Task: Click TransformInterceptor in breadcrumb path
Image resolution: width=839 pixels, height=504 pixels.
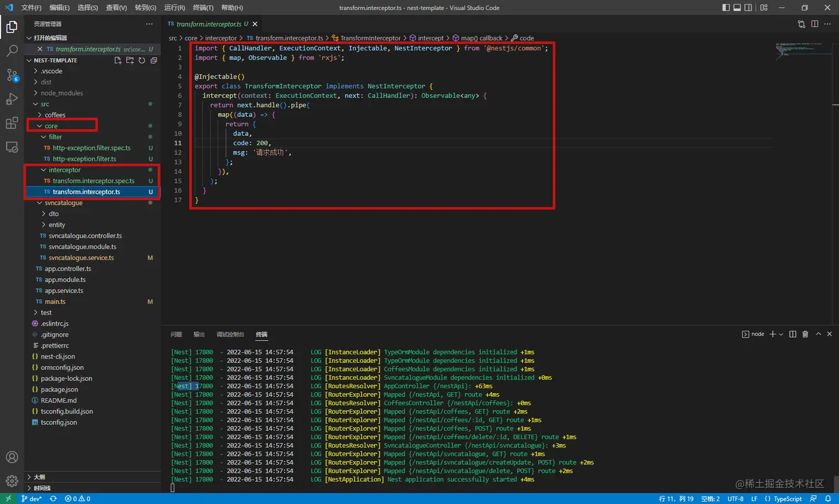Action: [x=370, y=38]
